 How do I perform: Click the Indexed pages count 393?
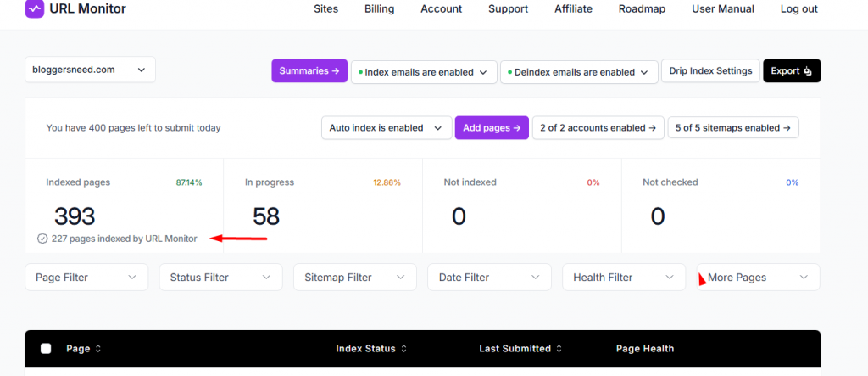[x=75, y=216]
